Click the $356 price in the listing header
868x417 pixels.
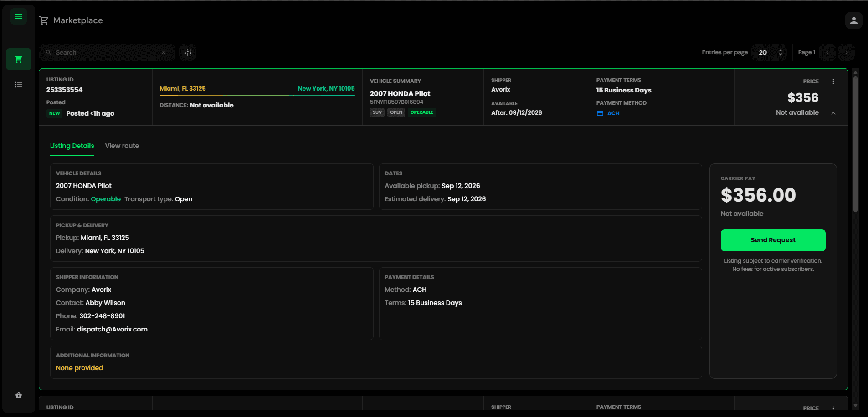point(803,97)
